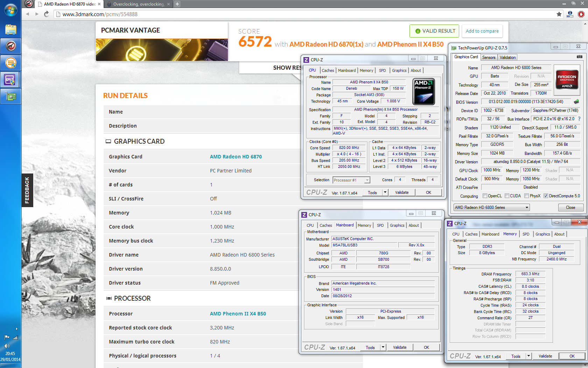Screen dimensions: 588x368
Task: Click the extension icon beside the bookmark star
Action: pyautogui.click(x=570, y=14)
